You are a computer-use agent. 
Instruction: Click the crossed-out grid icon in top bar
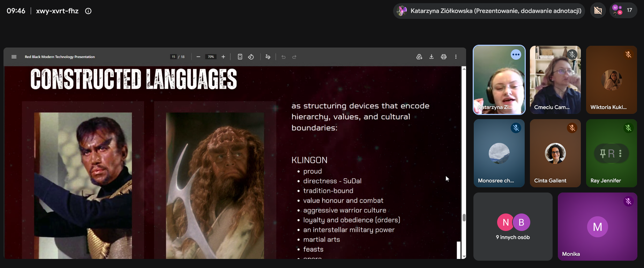[598, 10]
